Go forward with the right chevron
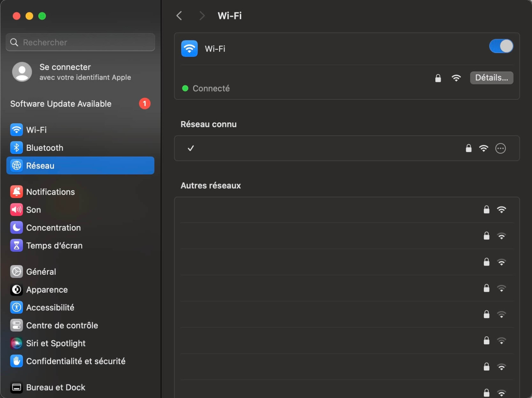Image resolution: width=532 pixels, height=398 pixels. pyautogui.click(x=202, y=16)
